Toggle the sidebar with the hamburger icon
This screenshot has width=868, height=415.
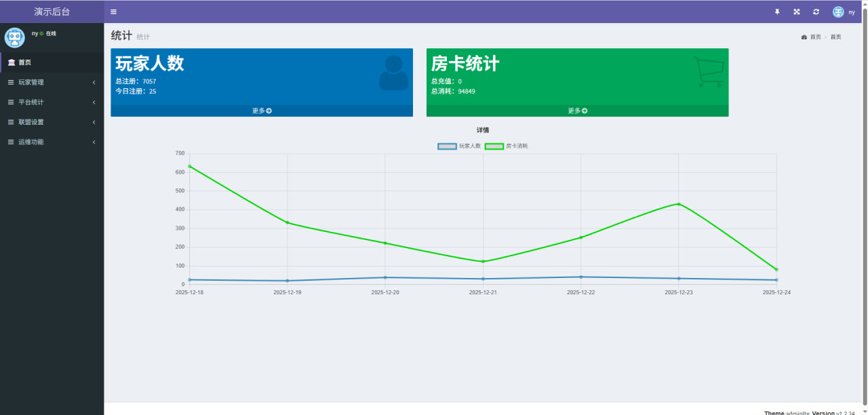(x=113, y=12)
